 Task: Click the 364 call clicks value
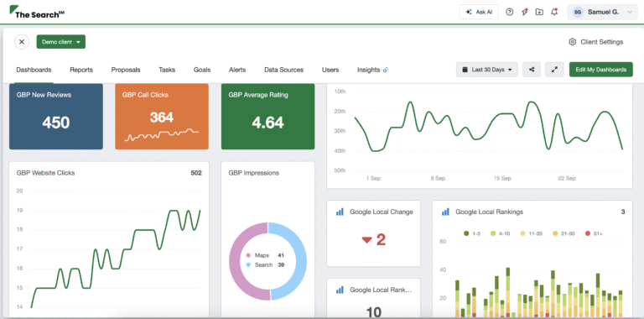tap(162, 118)
